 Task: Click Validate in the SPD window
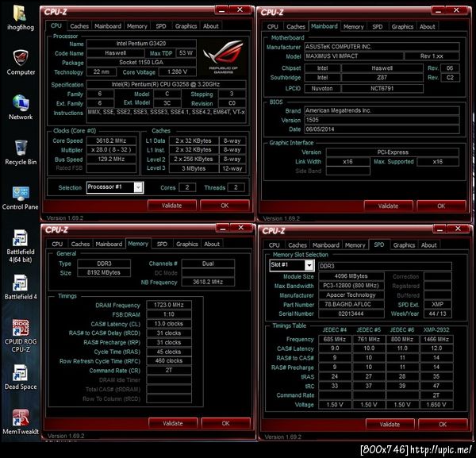[390, 425]
